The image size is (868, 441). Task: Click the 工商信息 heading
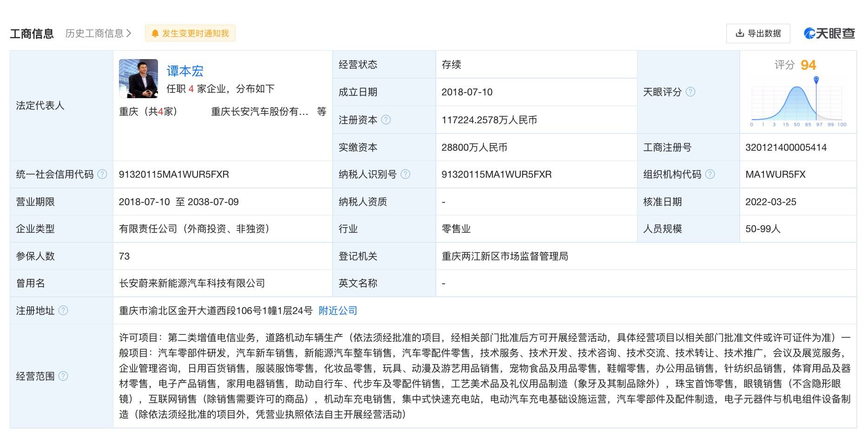32,33
